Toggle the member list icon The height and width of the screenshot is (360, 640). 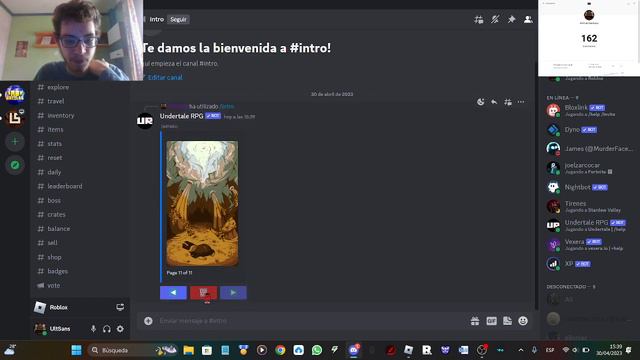click(x=528, y=19)
